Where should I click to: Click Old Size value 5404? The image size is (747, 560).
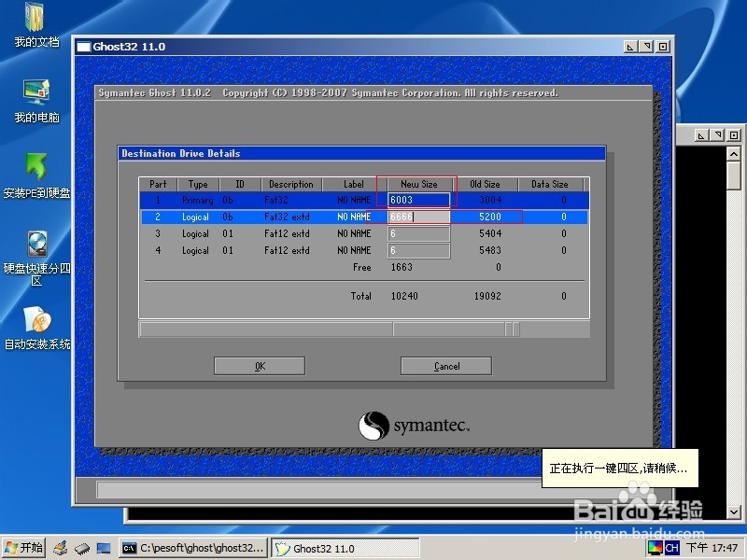click(x=490, y=234)
